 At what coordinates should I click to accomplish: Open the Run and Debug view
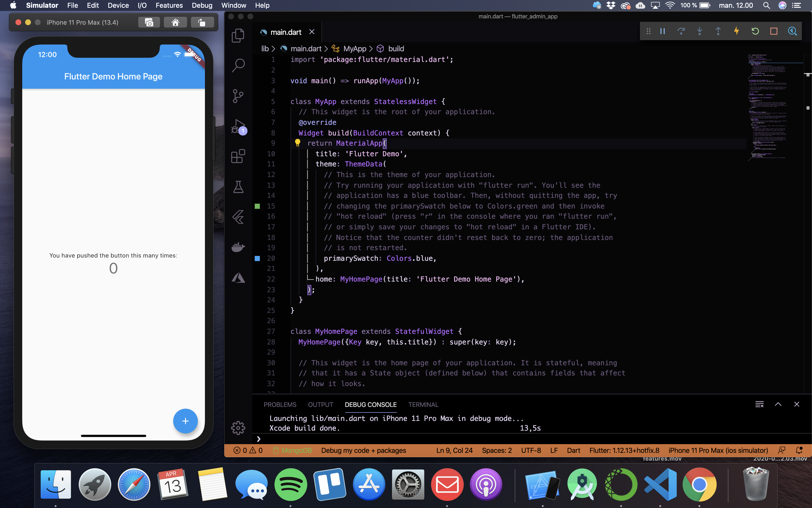[x=239, y=127]
